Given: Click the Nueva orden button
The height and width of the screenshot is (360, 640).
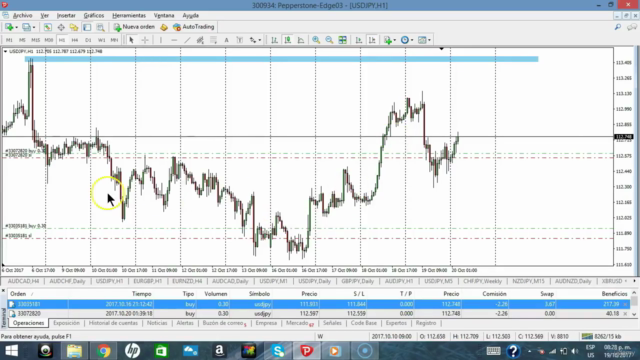Looking at the screenshot, I should pos(134,27).
